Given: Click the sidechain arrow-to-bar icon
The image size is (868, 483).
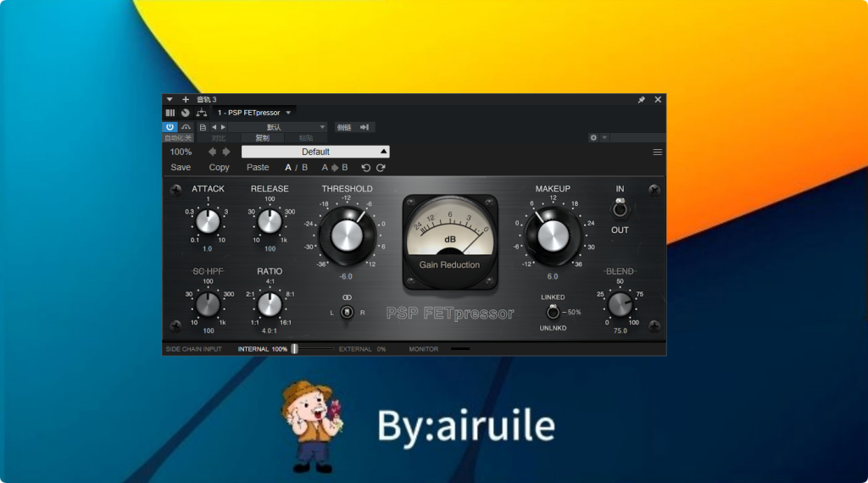Looking at the screenshot, I should [364, 127].
